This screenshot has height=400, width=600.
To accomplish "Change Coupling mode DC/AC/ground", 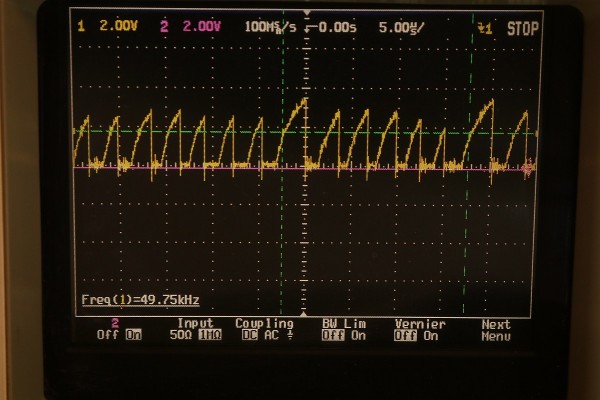I will click(x=264, y=330).
